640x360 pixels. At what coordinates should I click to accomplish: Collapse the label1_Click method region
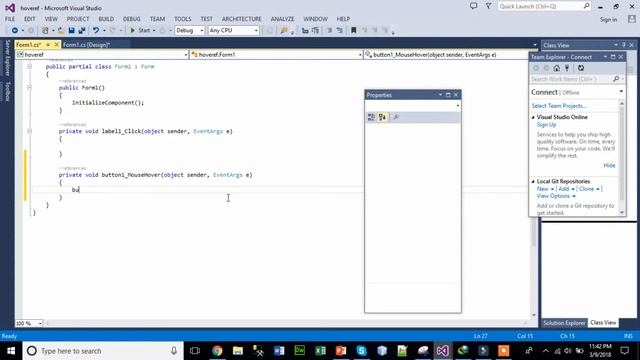click(29, 131)
